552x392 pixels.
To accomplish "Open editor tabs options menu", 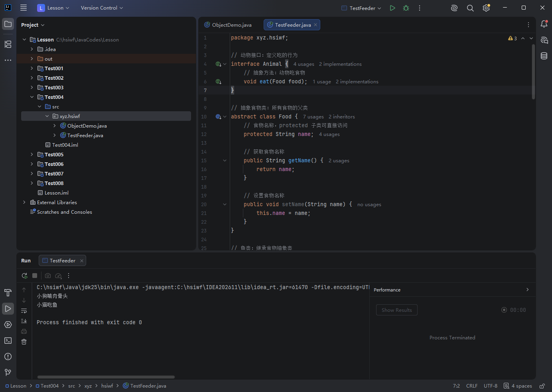I will tap(528, 25).
